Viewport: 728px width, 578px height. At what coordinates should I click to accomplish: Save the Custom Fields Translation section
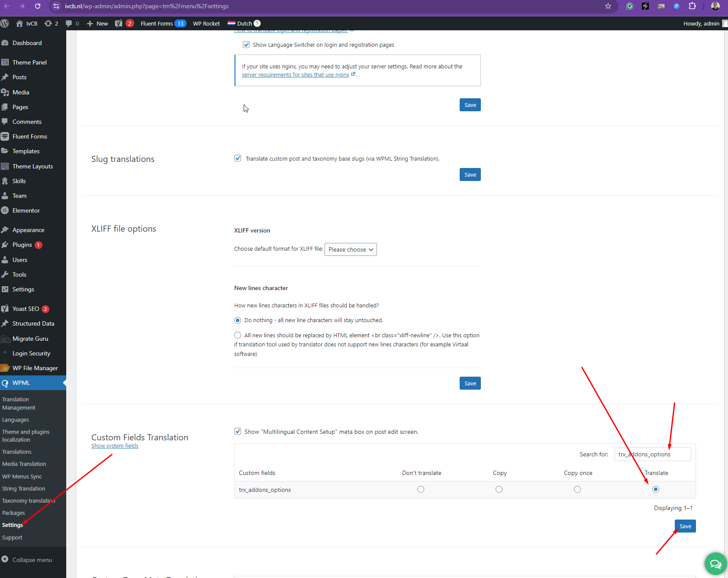pyautogui.click(x=685, y=526)
